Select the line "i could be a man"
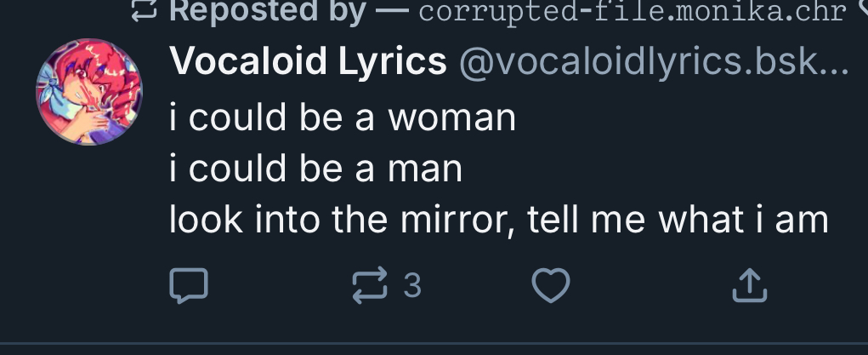 pos(315,169)
